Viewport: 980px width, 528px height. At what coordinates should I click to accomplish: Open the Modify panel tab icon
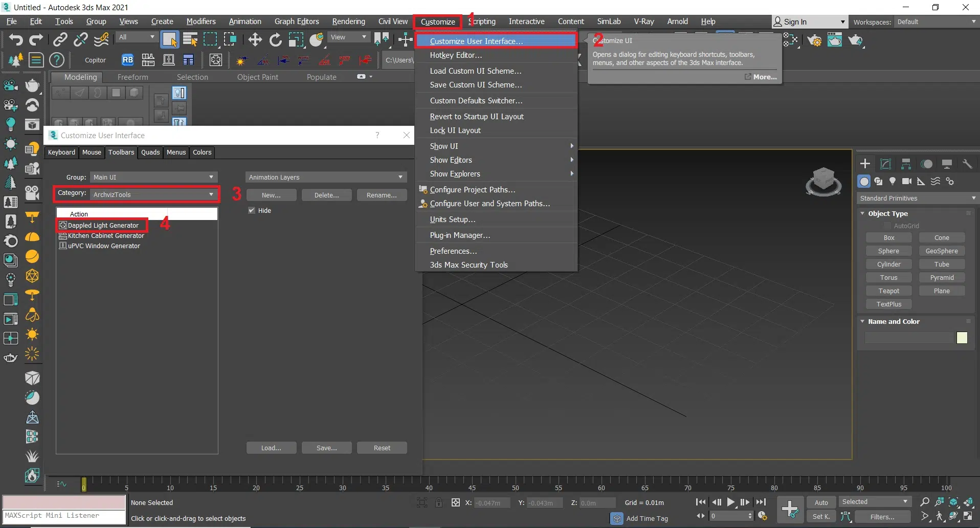[885, 164]
